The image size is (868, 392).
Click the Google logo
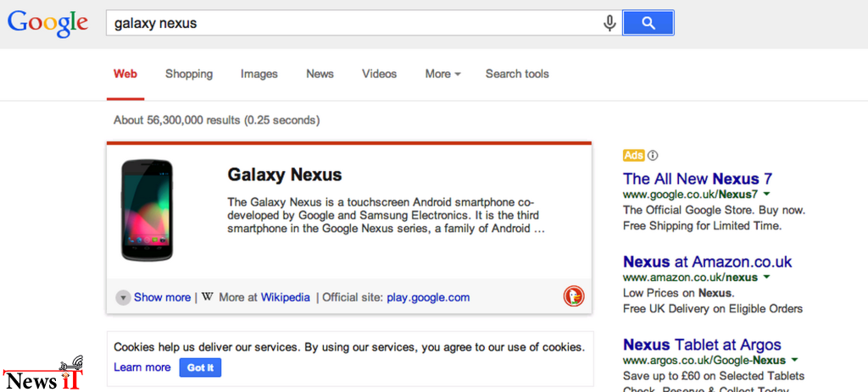pyautogui.click(x=47, y=23)
